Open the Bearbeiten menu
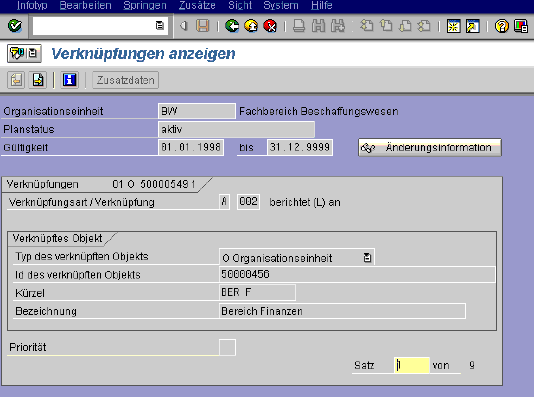The height and width of the screenshot is (397, 534). point(85,6)
